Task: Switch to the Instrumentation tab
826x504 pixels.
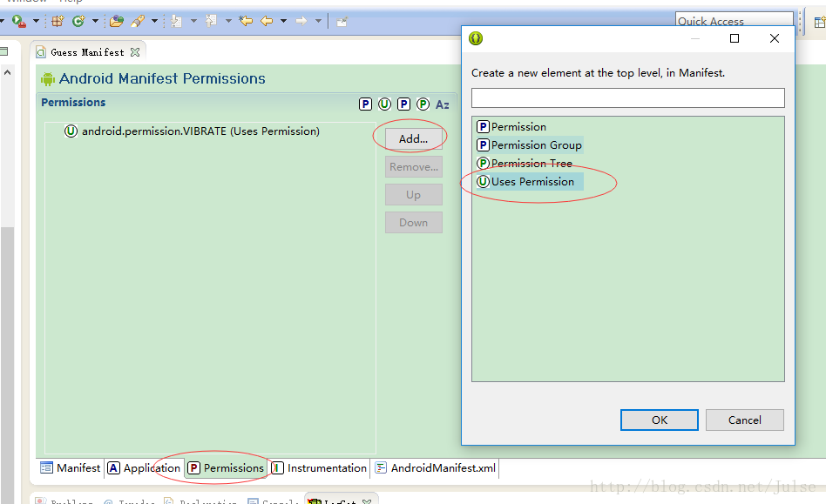Action: pos(319,467)
